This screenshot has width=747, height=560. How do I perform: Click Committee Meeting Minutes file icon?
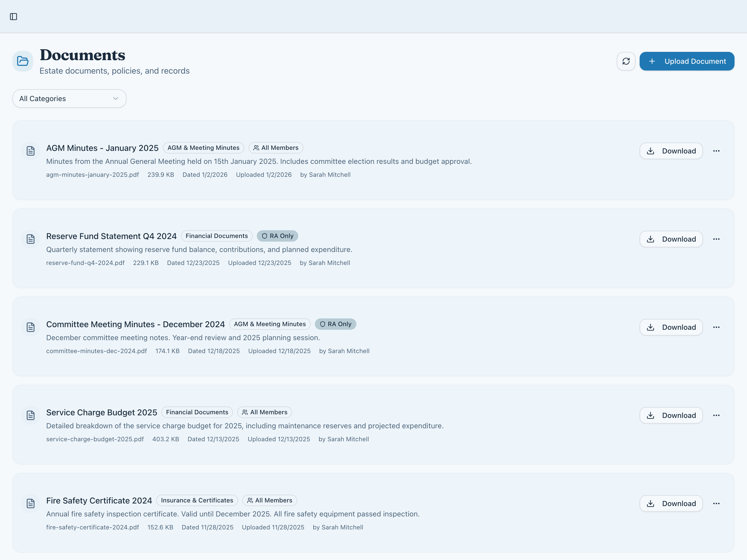point(31,327)
